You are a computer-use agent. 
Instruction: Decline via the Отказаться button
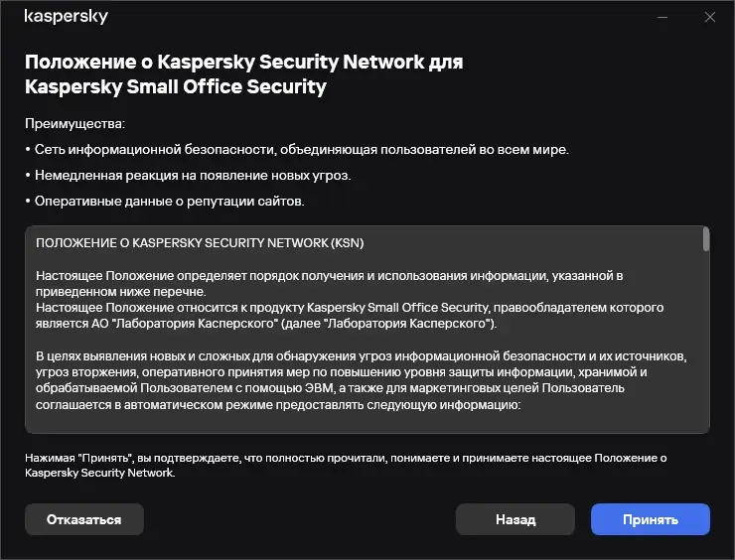click(84, 519)
